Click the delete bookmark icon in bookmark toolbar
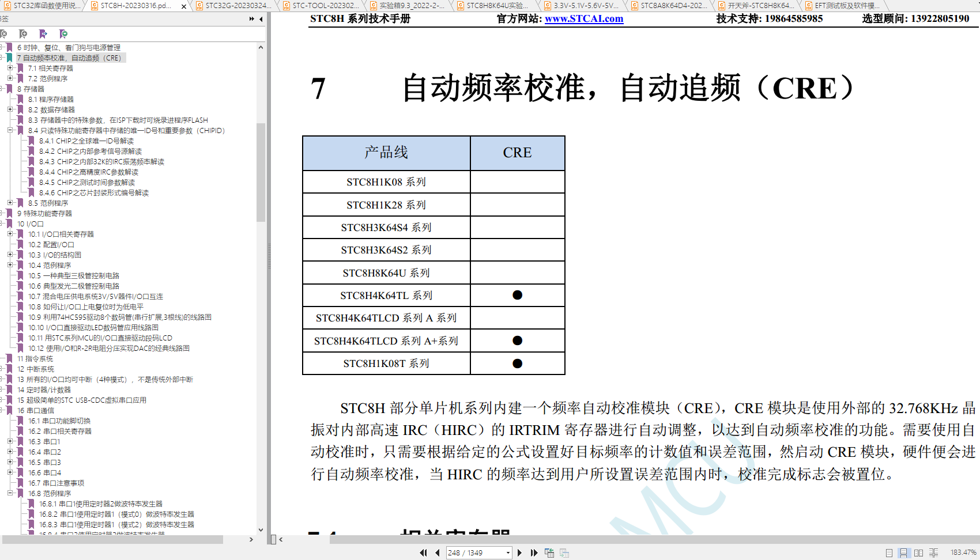The width and height of the screenshot is (980, 560). point(3,34)
